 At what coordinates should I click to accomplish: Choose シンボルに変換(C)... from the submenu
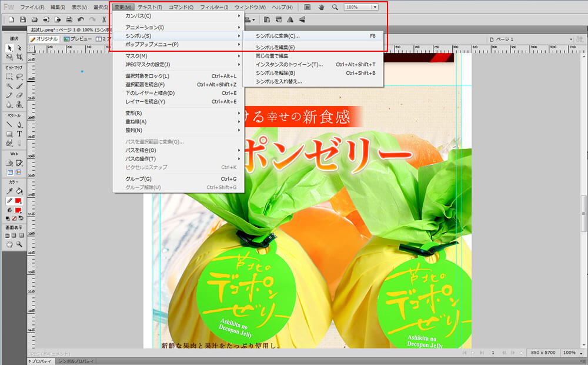[x=278, y=36]
